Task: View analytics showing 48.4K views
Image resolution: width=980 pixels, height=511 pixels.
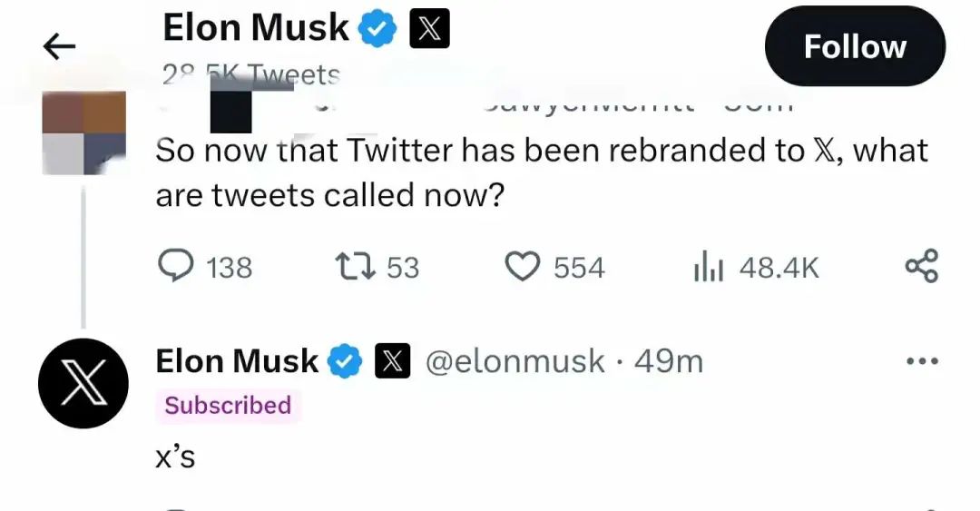Action: pyautogui.click(x=708, y=267)
